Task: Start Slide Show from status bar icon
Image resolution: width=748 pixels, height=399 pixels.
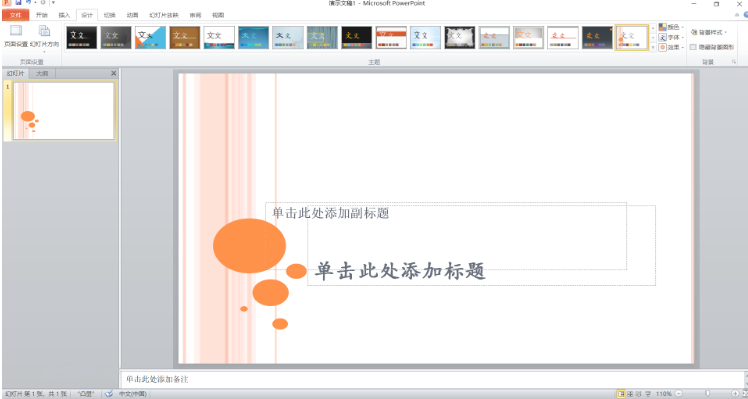Action: point(648,394)
